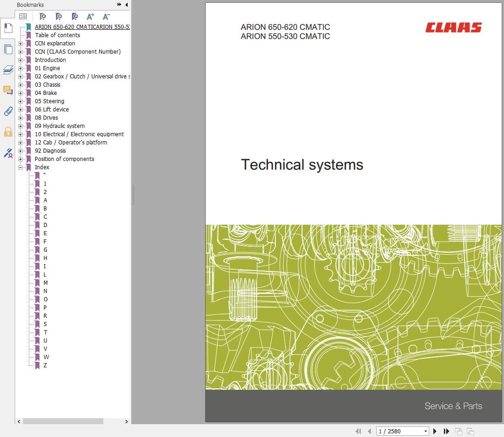Select 10 Electrical / Electronic equipment bookmark
504x437 pixels.
pos(79,134)
